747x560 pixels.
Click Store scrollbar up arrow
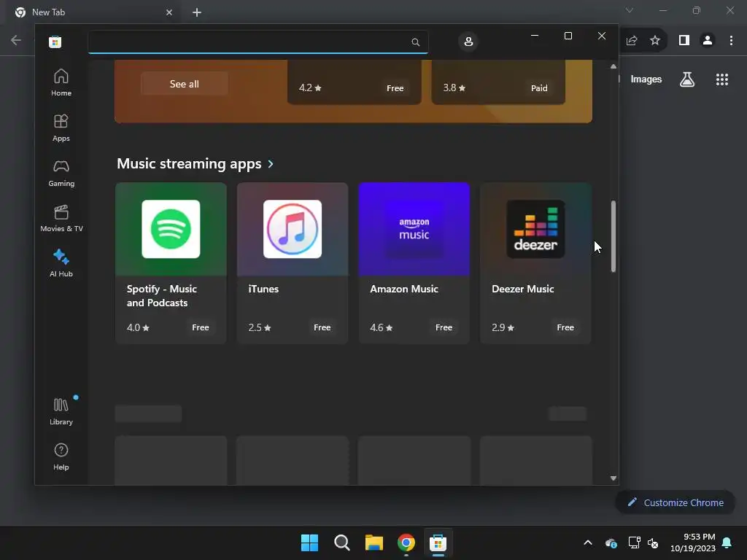(613, 66)
